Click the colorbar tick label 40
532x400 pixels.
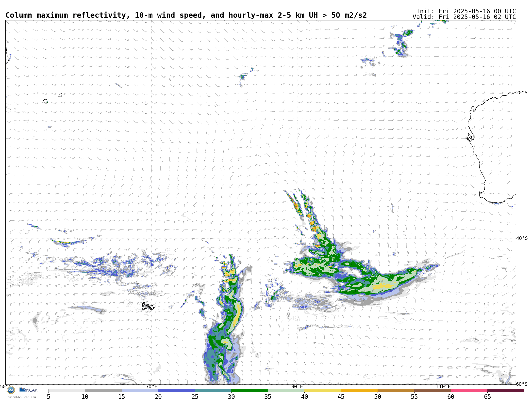(x=304, y=397)
